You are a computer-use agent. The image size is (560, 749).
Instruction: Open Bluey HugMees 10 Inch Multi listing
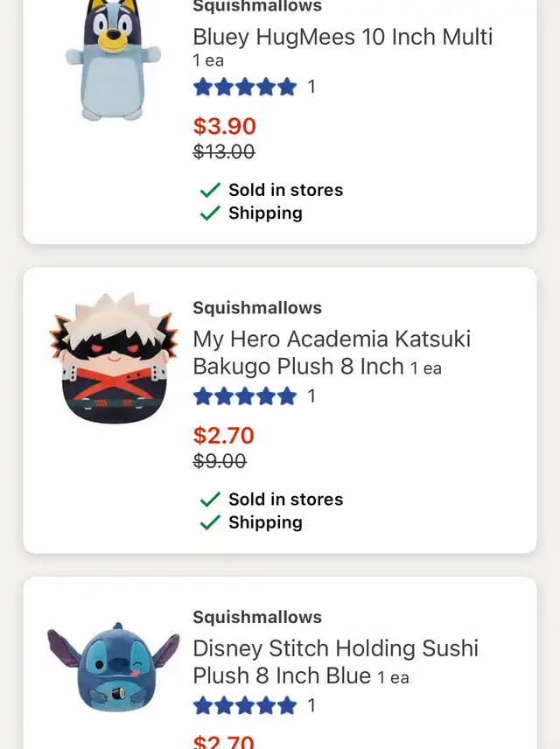pos(343,37)
